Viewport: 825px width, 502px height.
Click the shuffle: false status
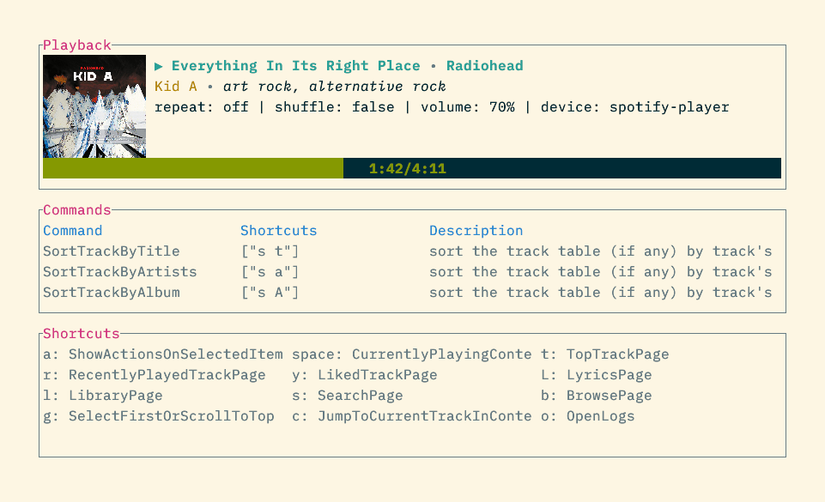(335, 107)
